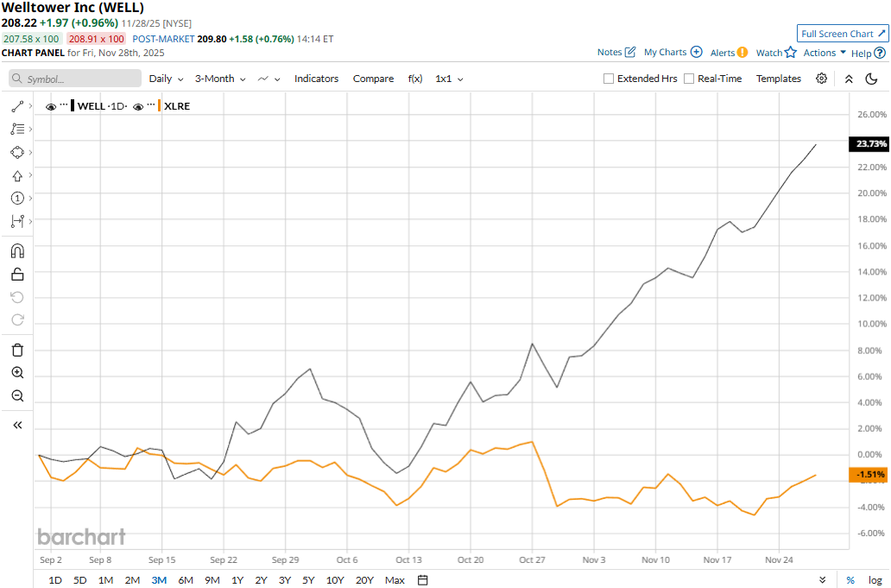This screenshot has width=891, height=588.
Task: Click the redo arrow icon
Action: coord(17,319)
